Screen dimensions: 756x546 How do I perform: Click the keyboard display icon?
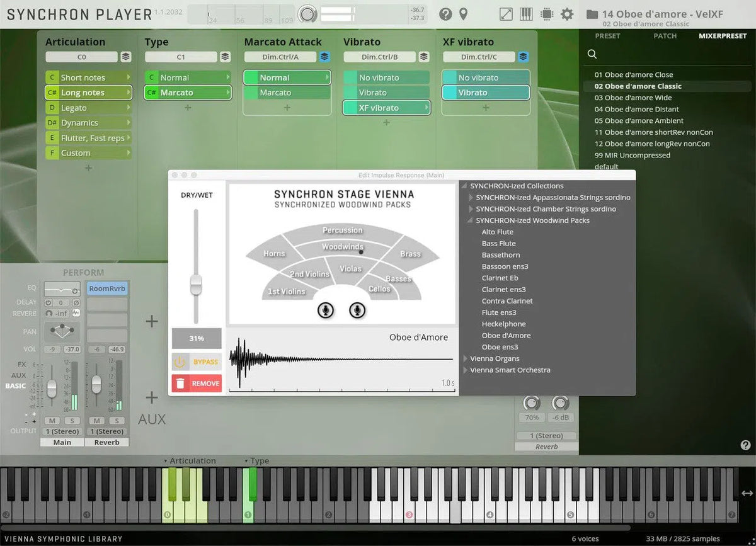pos(526,14)
